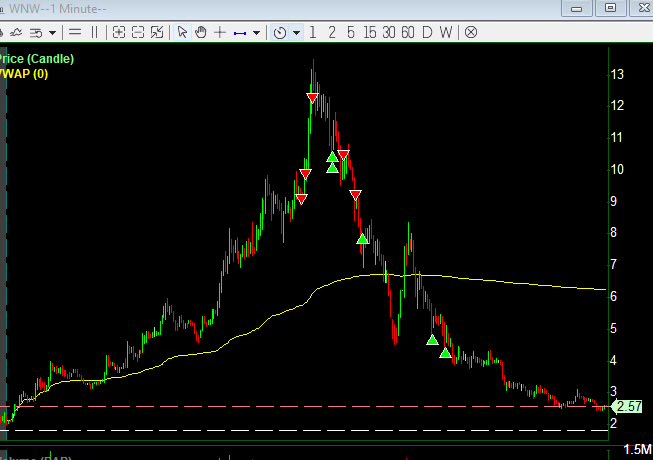Click the lowest buy marker near price 4
The height and width of the screenshot is (460, 653).
pos(445,353)
